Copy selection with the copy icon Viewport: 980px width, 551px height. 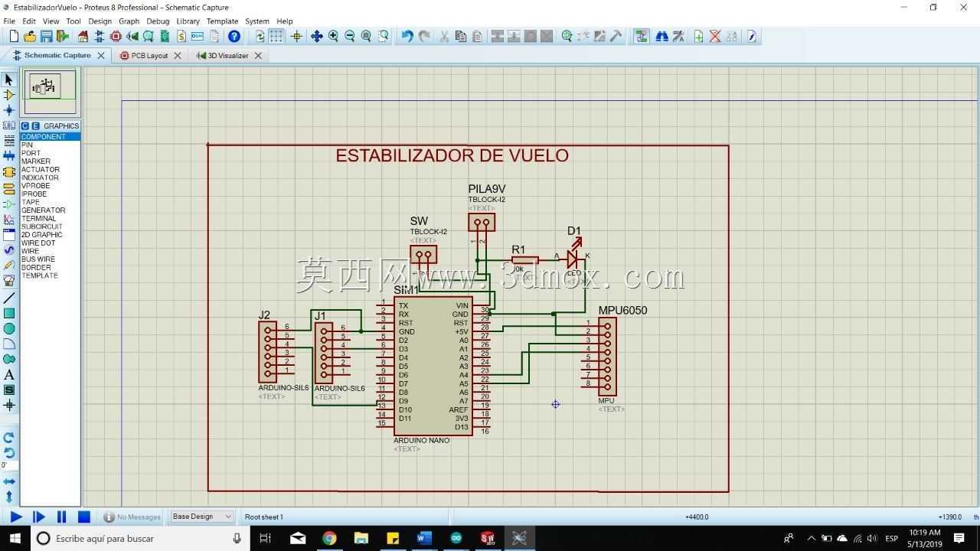pos(460,36)
